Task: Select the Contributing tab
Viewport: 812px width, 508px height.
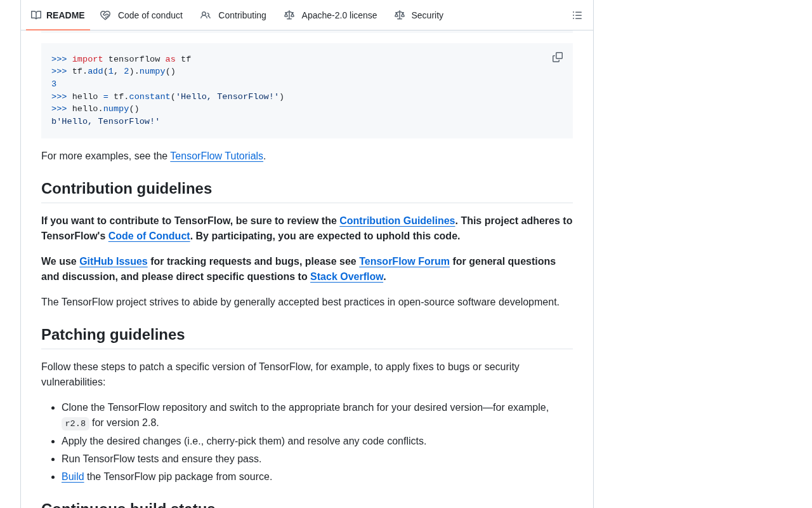Action: pos(233,15)
